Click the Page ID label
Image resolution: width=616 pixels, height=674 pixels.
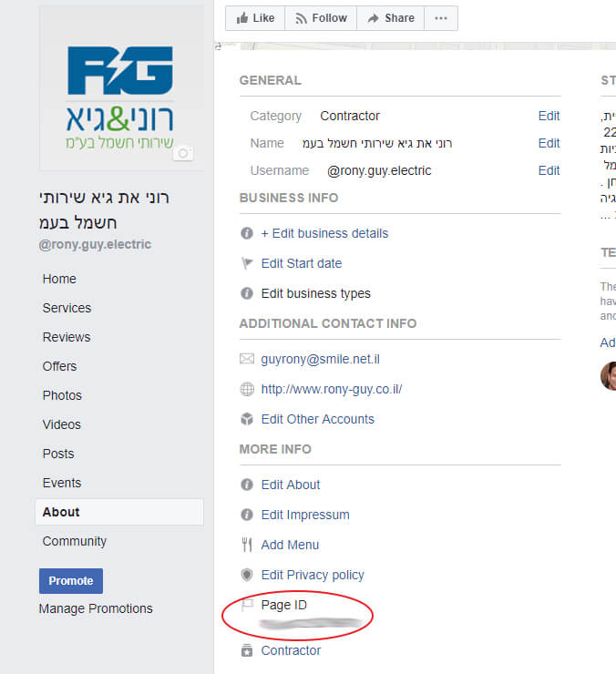pos(284,605)
